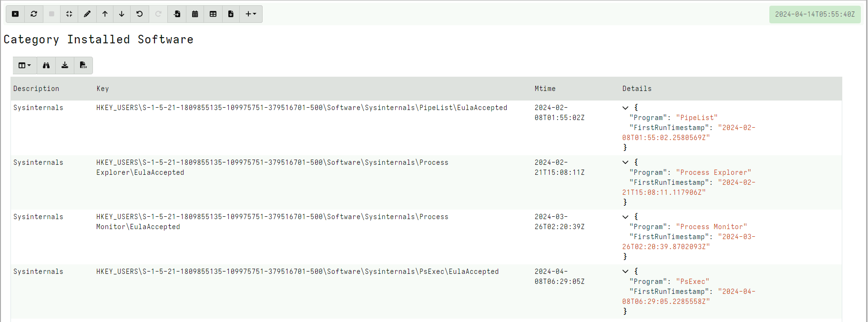Click the undo icon in the notebook toolbar
The width and height of the screenshot is (868, 322).
tap(139, 14)
